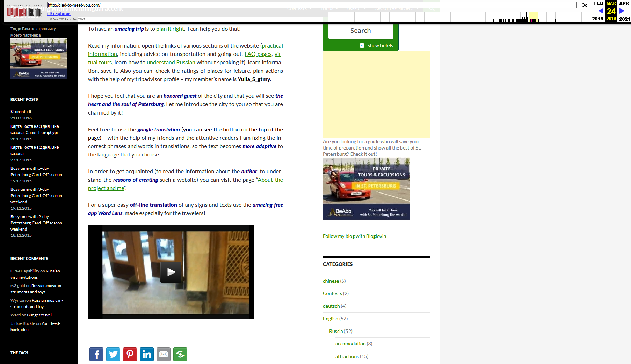Screen dimensions: 631x364
Task: Click the Go button next to URL
Action: pyautogui.click(x=584, y=5)
